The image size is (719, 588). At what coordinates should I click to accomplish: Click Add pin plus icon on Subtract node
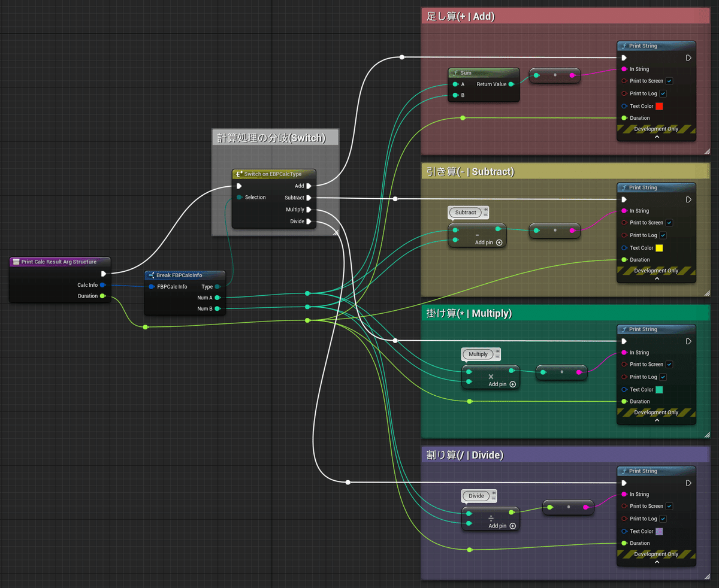click(499, 243)
